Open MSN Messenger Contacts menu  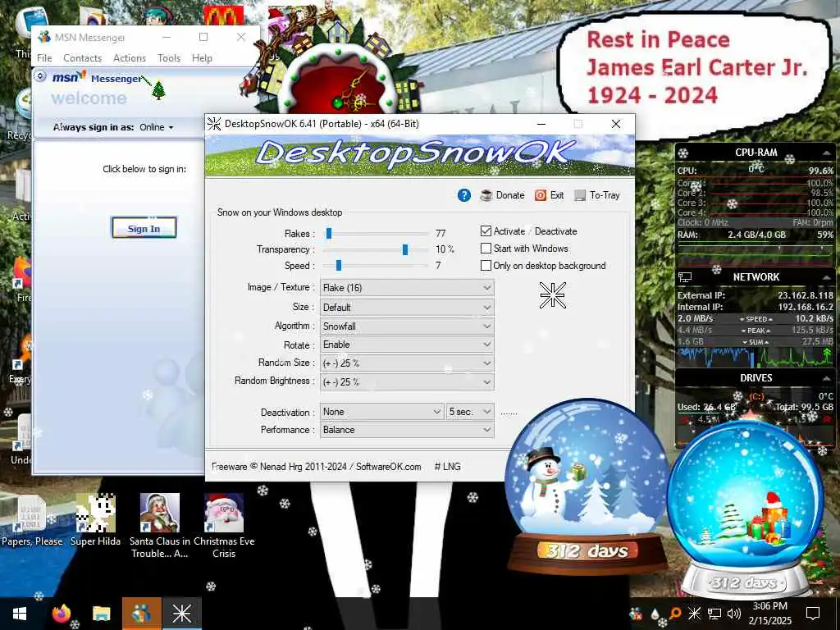83,58
